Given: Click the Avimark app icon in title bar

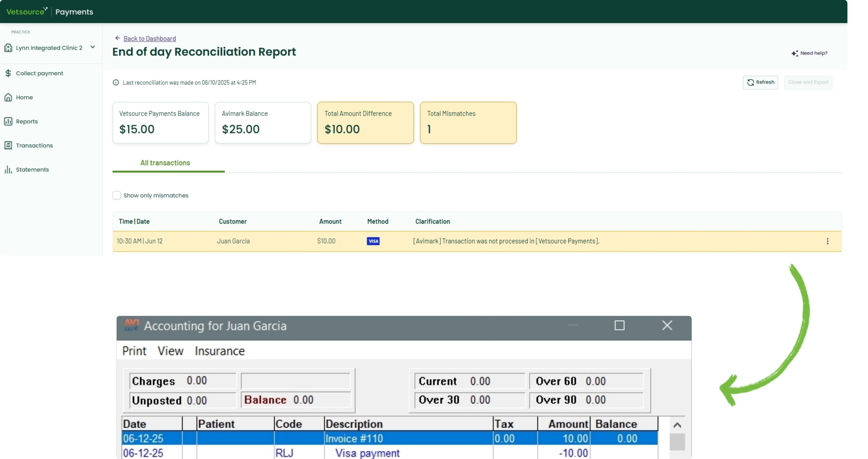Looking at the screenshot, I should point(131,325).
